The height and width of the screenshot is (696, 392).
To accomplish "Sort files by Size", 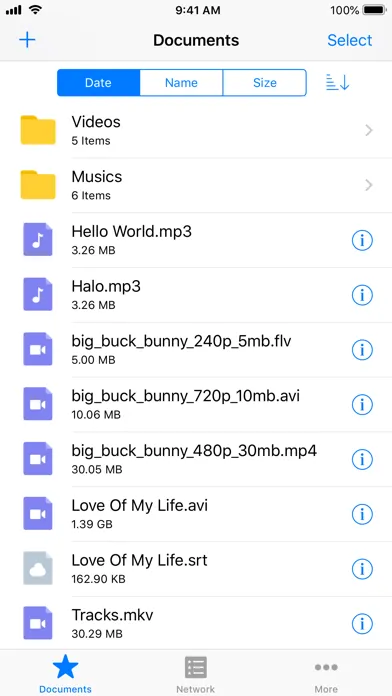I will 265,83.
